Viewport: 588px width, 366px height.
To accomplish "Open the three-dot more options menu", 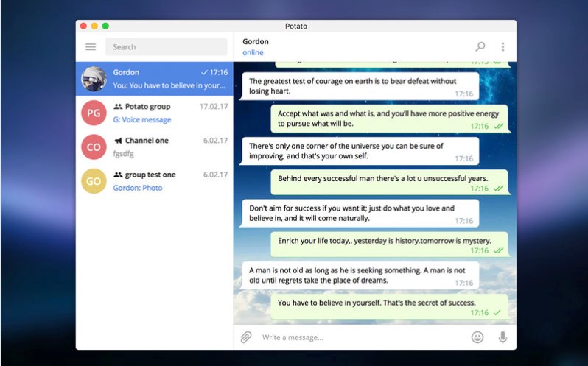I will click(x=503, y=46).
